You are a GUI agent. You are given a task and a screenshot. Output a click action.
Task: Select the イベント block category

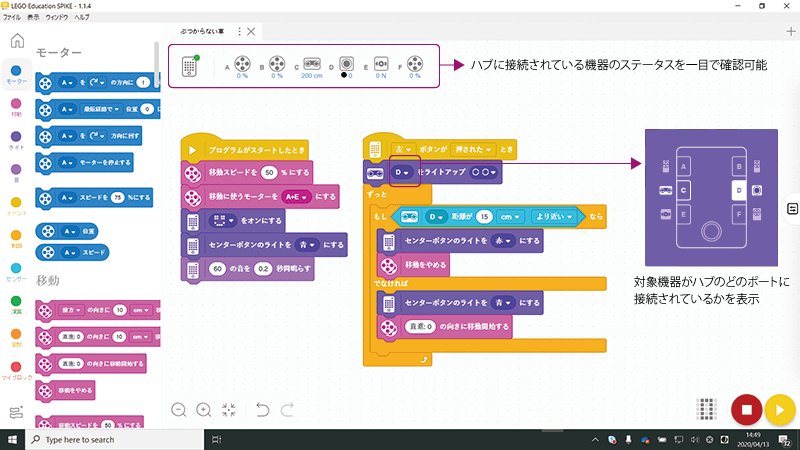click(16, 206)
